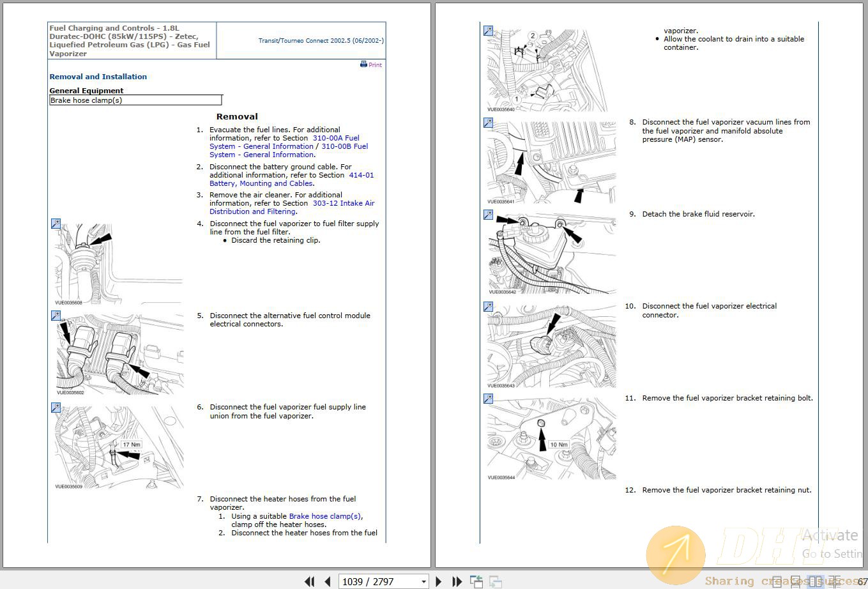
Task: Select two-page continuous view icon
Action: tap(834, 581)
